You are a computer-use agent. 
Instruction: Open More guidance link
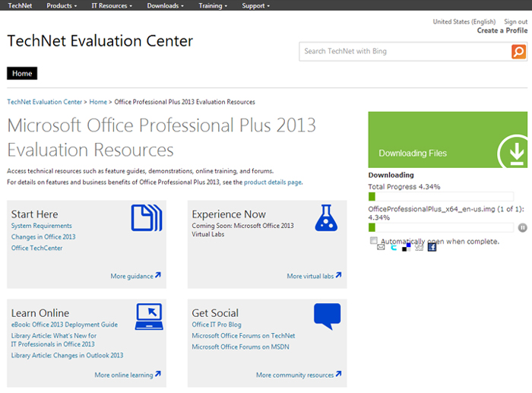[x=131, y=276]
